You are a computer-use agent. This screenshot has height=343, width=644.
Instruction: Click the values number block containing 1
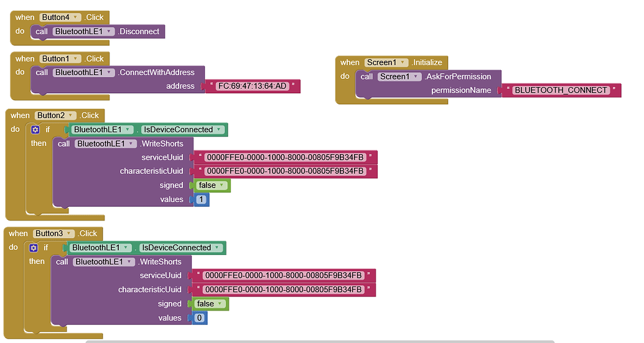click(201, 199)
